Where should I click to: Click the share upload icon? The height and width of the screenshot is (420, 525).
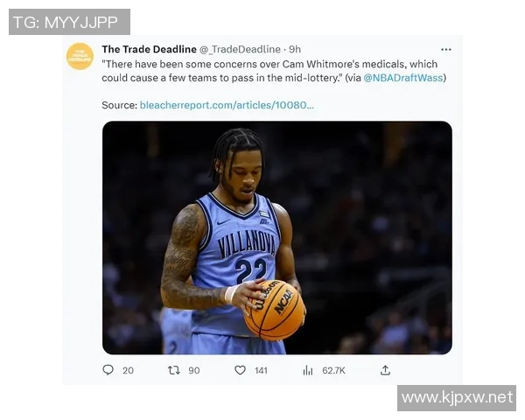pyautogui.click(x=385, y=370)
